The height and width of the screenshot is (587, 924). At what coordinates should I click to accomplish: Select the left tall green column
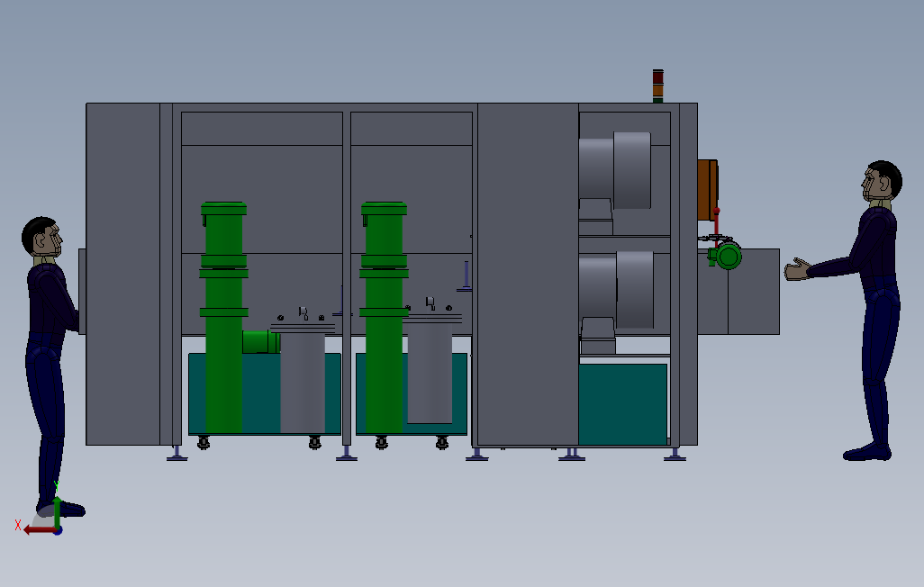(224, 318)
